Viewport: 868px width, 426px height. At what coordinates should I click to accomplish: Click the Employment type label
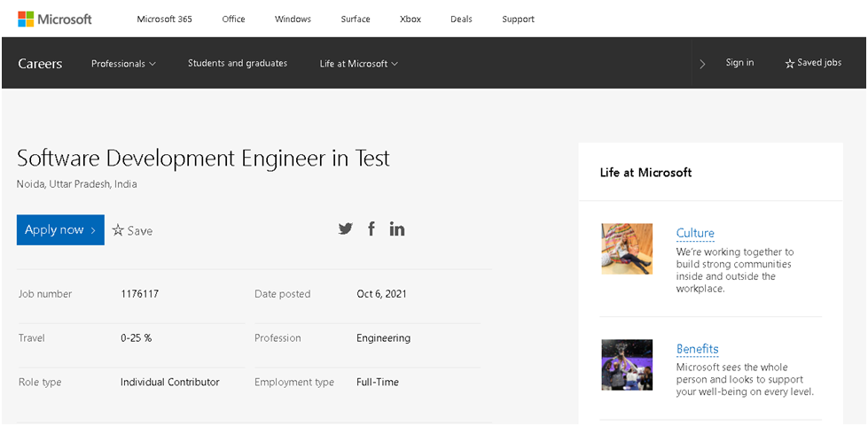pyautogui.click(x=294, y=383)
